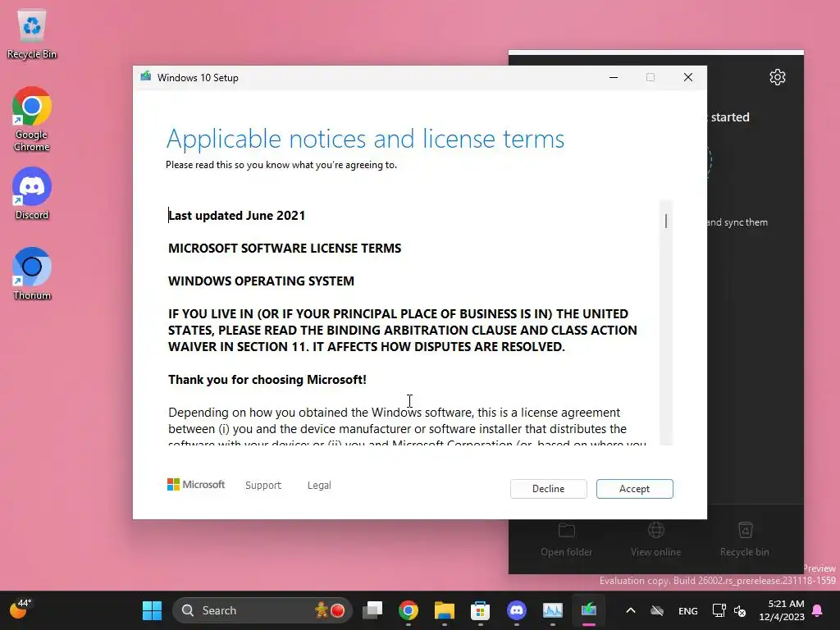This screenshot has width=840, height=630.
Task: Open Recycle bin in OneDrive panel
Action: pyautogui.click(x=745, y=540)
